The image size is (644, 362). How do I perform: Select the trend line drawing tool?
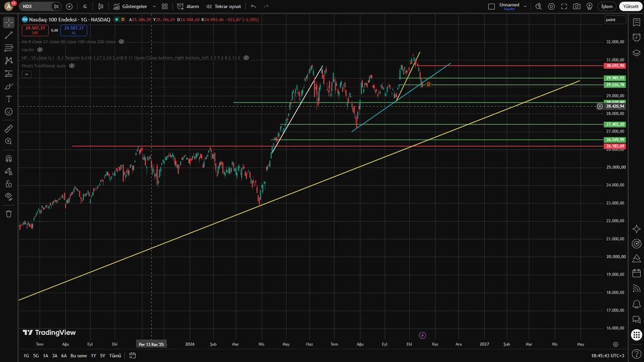(x=9, y=35)
